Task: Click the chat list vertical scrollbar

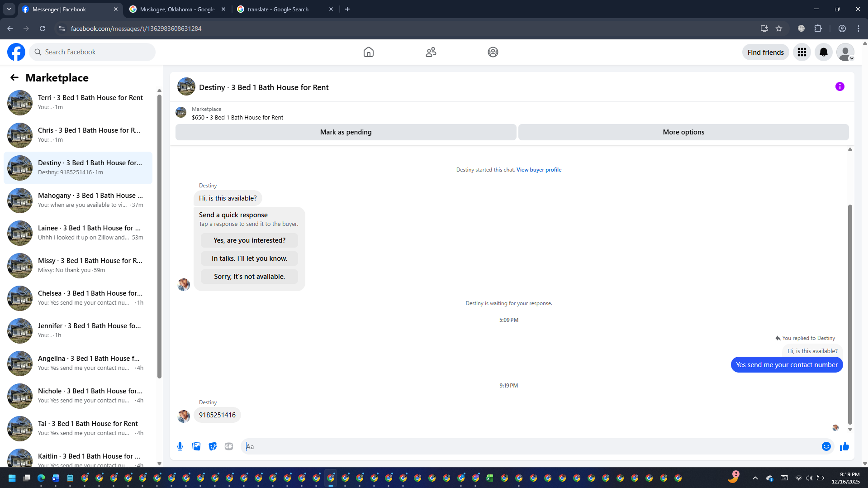Action: coord(159,235)
